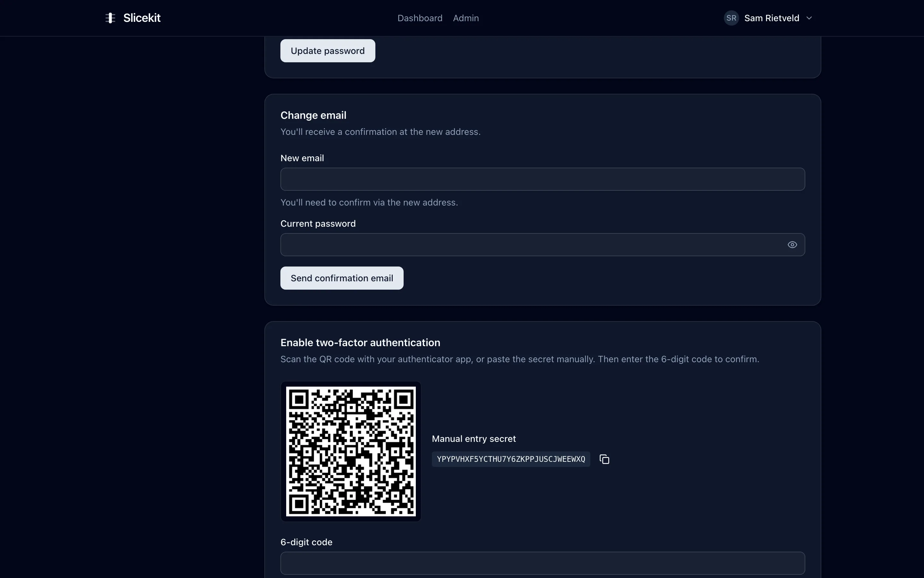Image resolution: width=924 pixels, height=578 pixels.
Task: Click the Slicekit logo icon
Action: [110, 18]
